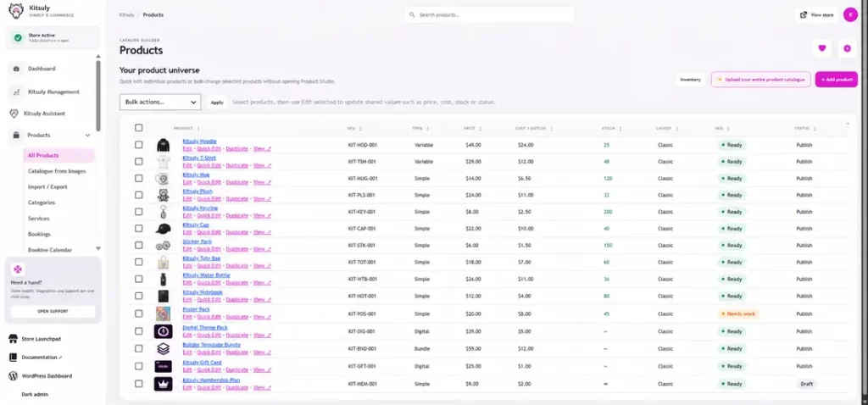Image resolution: width=868 pixels, height=405 pixels.
Task: Click the Kitsuly Assistant fox icon
Action: (x=14, y=114)
